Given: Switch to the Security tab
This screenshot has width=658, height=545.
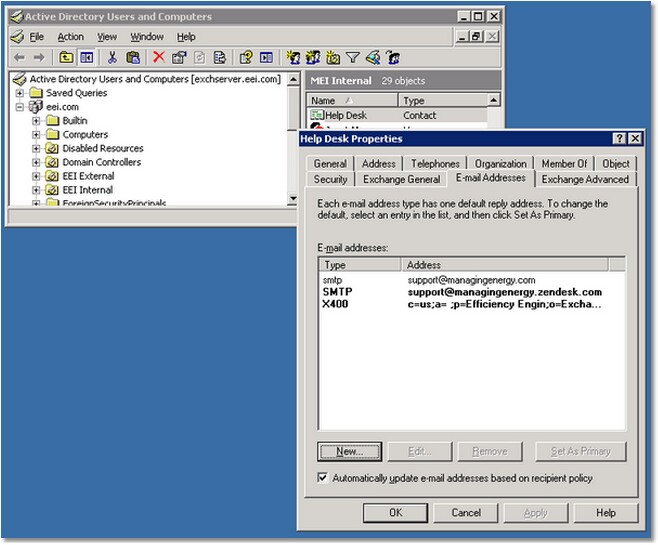Looking at the screenshot, I should click(x=330, y=179).
